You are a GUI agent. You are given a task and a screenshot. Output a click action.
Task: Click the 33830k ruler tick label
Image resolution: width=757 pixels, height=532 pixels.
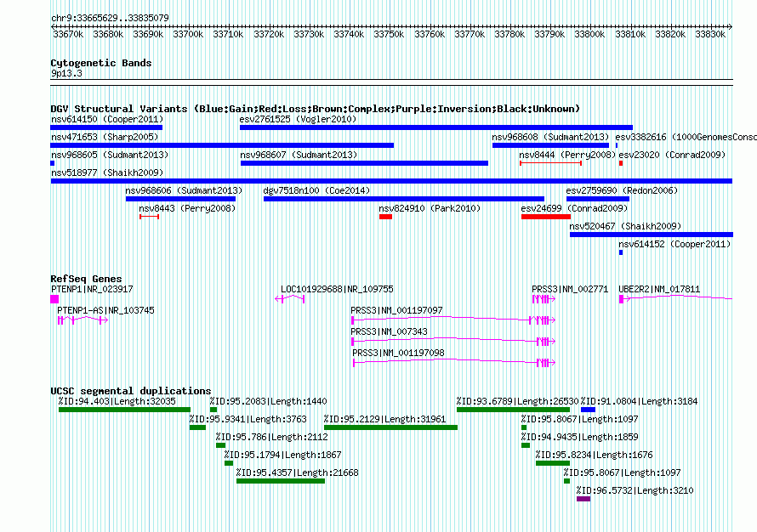710,34
